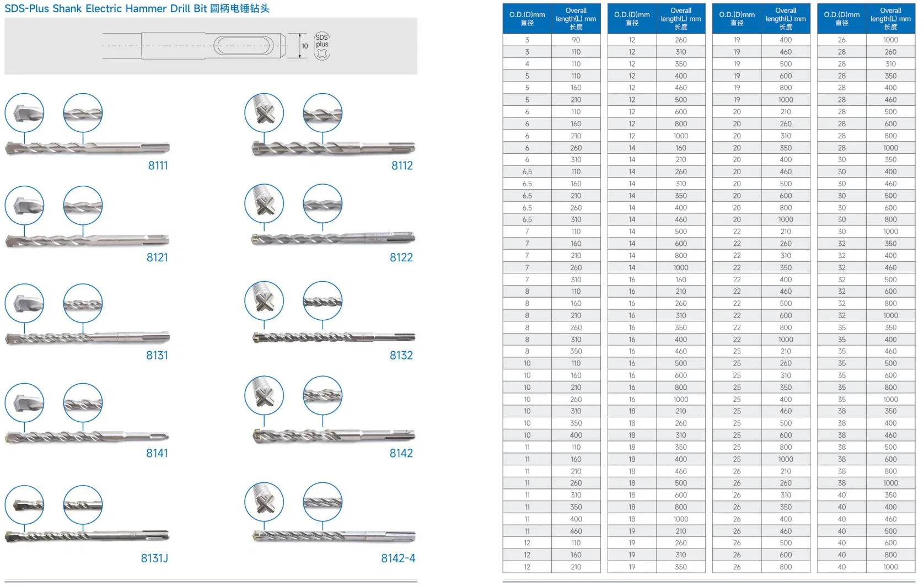Click the flute close-up circle above drill 8111
Screen dimensions: 924x586
click(x=83, y=113)
